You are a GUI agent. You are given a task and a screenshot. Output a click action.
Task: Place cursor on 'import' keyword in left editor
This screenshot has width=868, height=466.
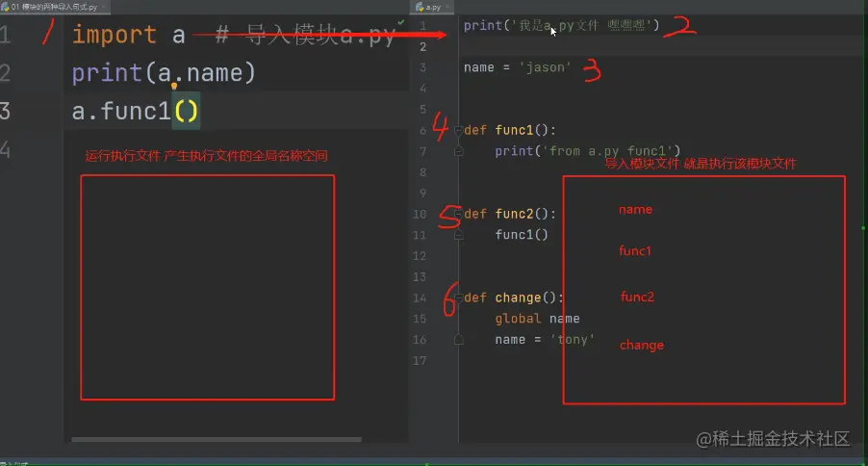(x=115, y=35)
